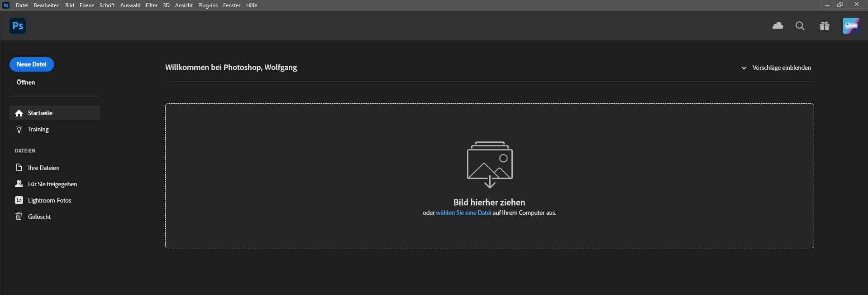Create a new file with Neue Datei
Screen dimensions: 868x295
click(x=32, y=64)
